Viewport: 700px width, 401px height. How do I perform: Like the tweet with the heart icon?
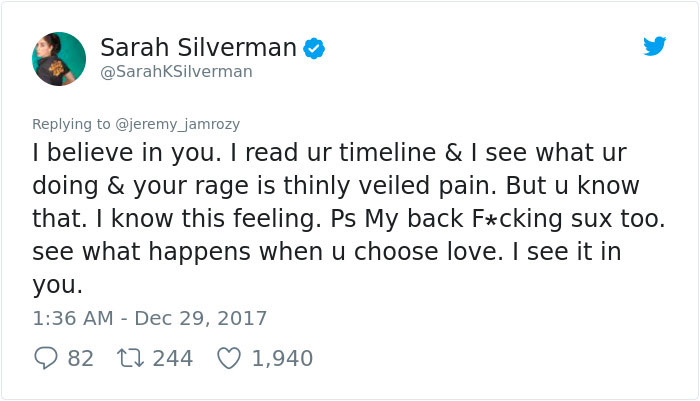229,358
